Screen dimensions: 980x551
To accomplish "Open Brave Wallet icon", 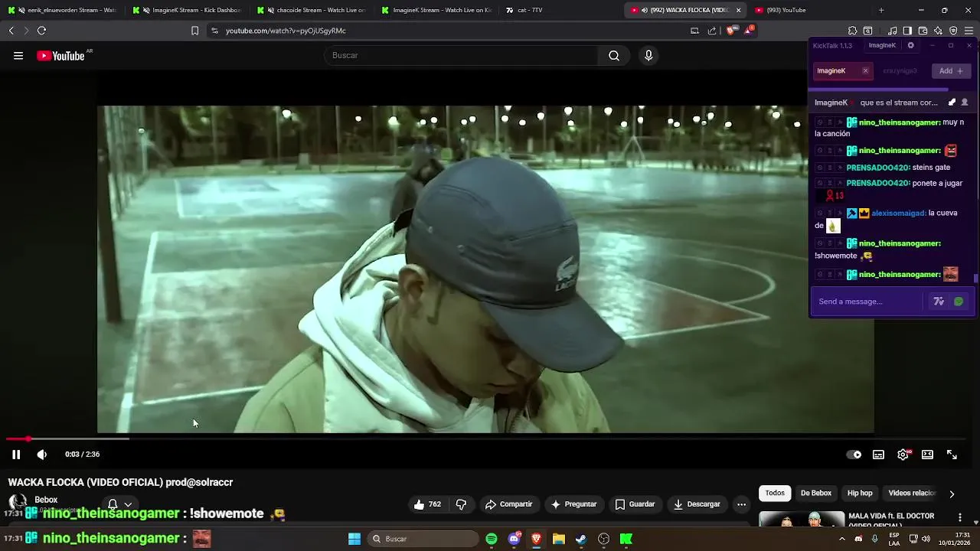I will (x=923, y=31).
